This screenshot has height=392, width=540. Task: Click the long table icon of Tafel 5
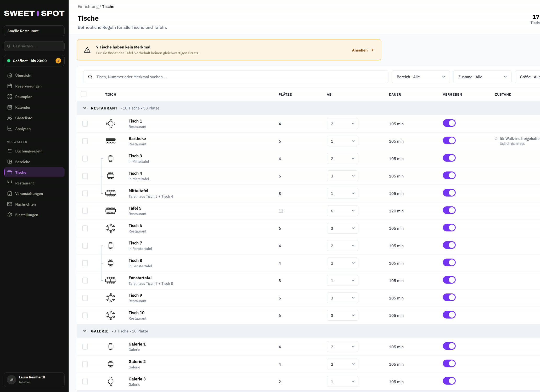(111, 211)
